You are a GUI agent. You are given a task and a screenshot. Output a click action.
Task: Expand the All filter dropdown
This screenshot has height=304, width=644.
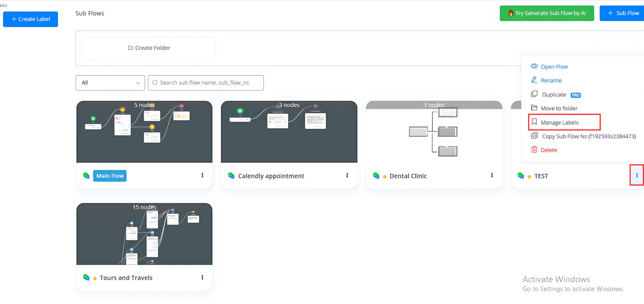110,83
